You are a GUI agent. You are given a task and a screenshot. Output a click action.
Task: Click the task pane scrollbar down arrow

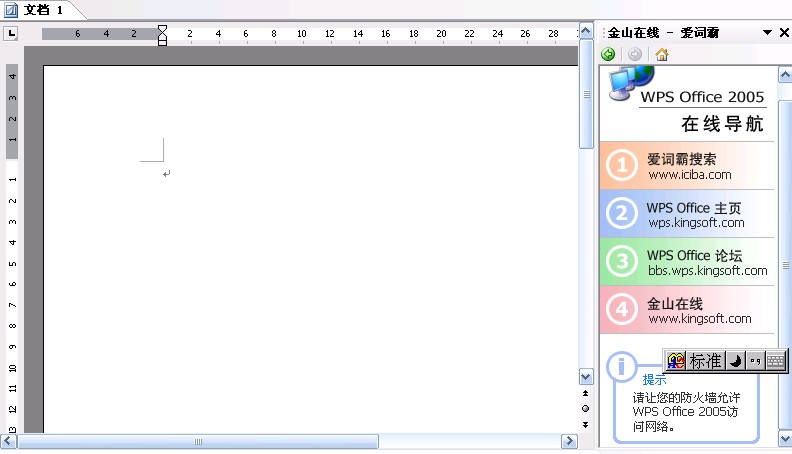pyautogui.click(x=785, y=438)
